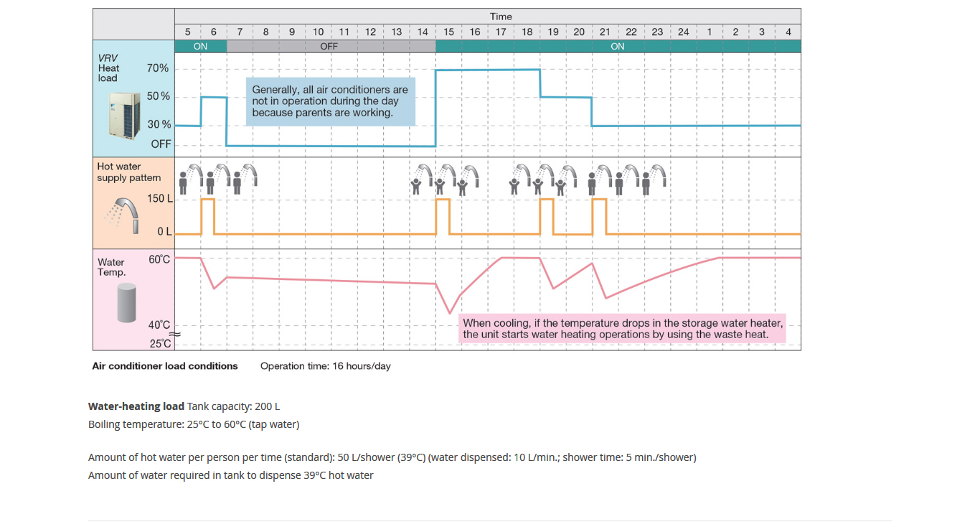Select the VRV Heat load row label
The width and height of the screenshot is (980, 532).
(x=109, y=68)
